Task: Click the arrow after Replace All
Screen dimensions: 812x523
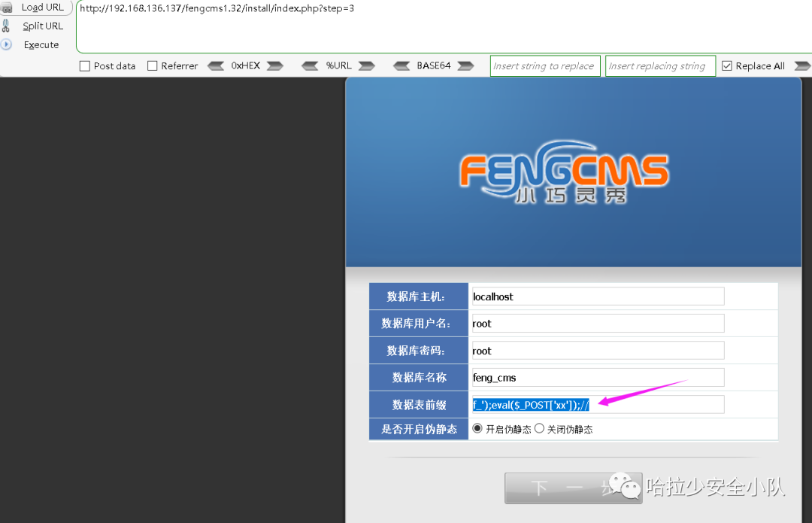Action: pos(803,65)
